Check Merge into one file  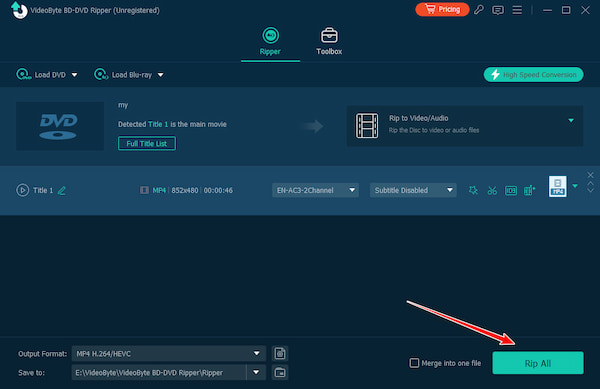[414, 363]
